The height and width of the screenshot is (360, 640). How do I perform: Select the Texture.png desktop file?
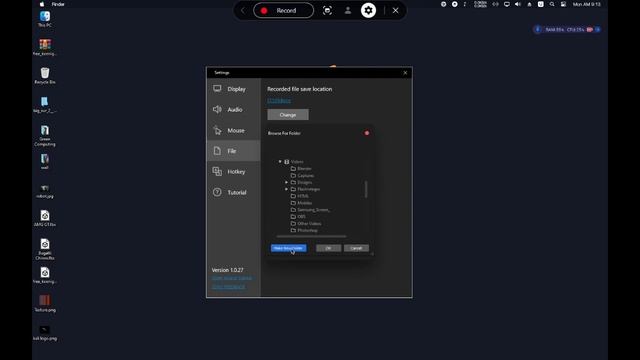point(45,303)
